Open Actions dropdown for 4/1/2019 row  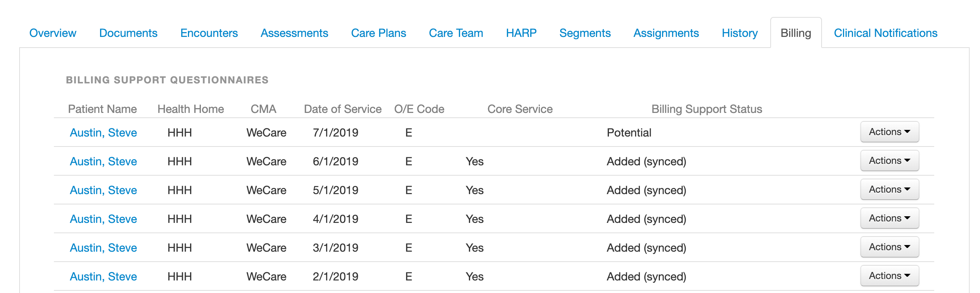point(890,218)
